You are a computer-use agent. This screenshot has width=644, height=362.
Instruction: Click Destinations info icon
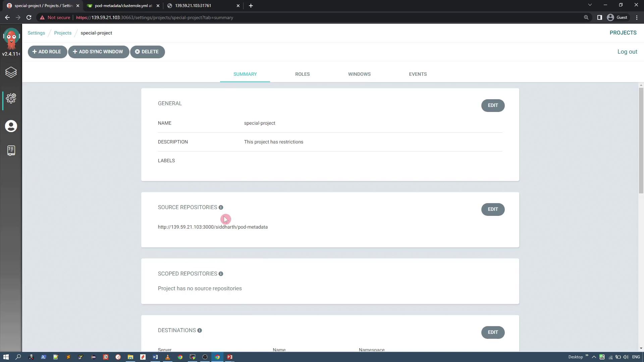200,330
